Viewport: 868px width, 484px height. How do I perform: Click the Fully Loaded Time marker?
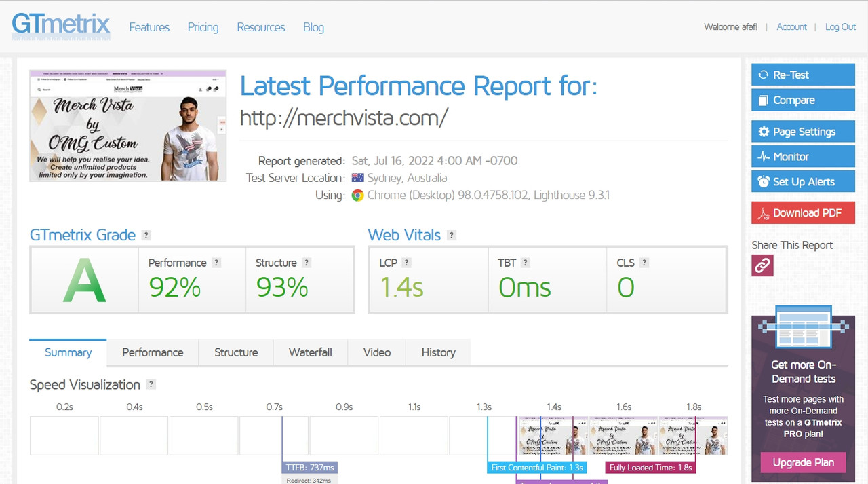click(650, 468)
